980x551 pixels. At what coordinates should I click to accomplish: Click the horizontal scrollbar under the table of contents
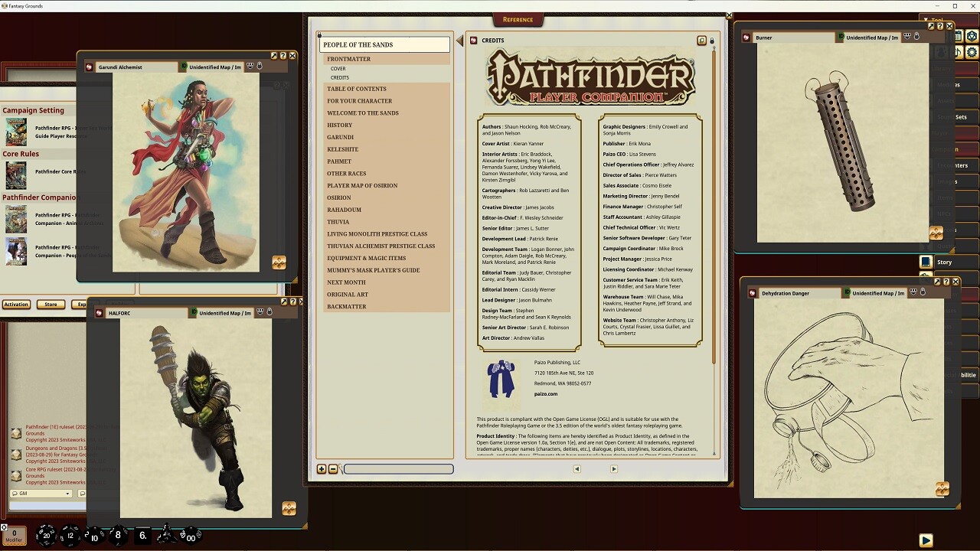398,469
